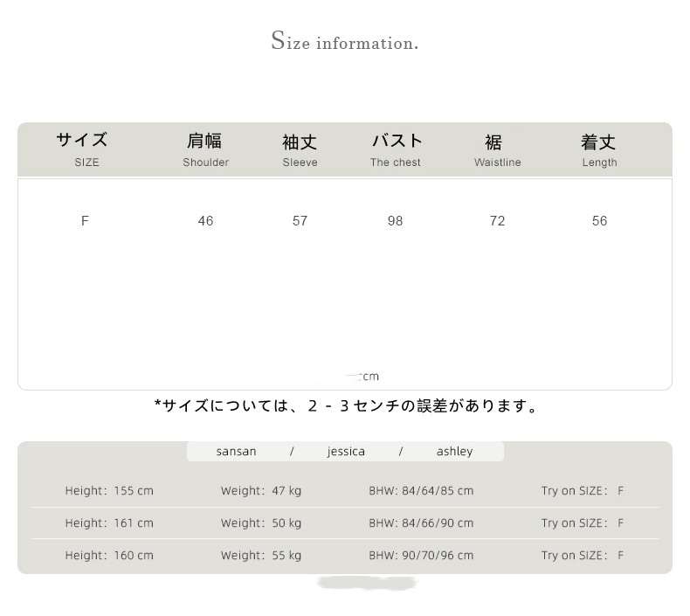Select the jessica model name
The height and width of the screenshot is (616, 690).
tap(346, 452)
